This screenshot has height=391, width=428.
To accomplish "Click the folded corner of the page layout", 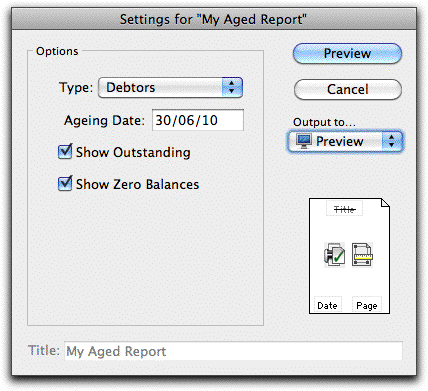I will click(385, 203).
